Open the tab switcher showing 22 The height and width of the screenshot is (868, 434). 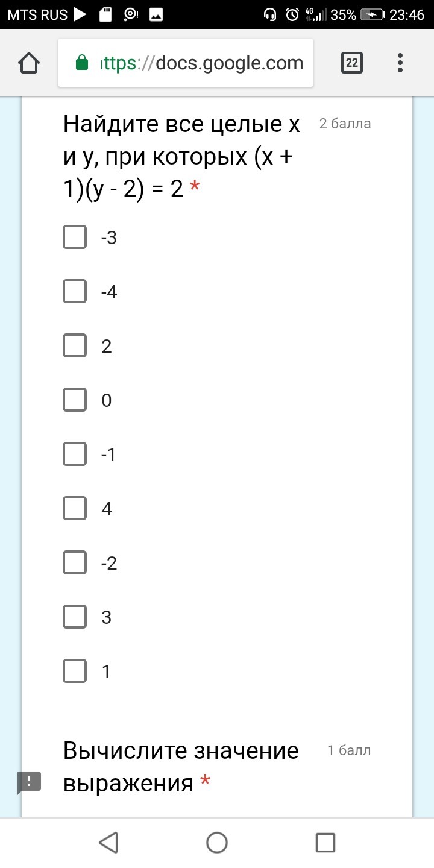point(352,63)
